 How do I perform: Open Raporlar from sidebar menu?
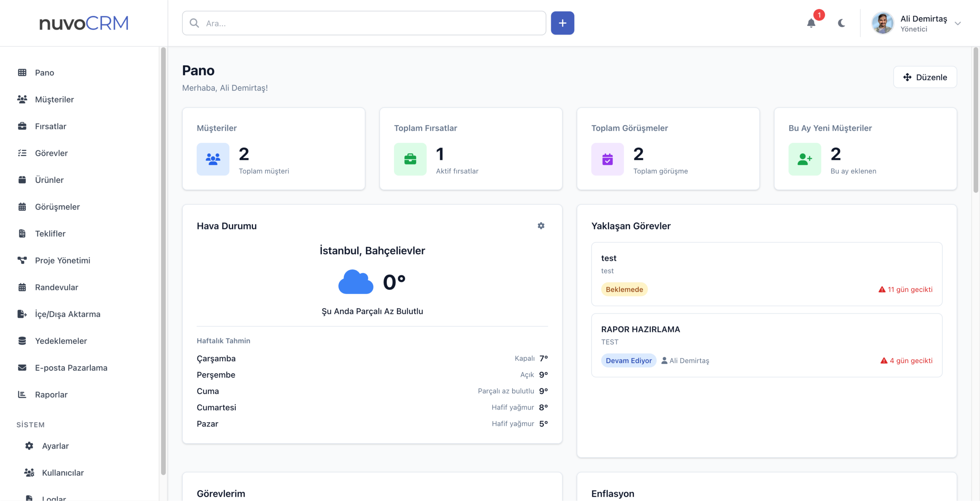pyautogui.click(x=51, y=394)
